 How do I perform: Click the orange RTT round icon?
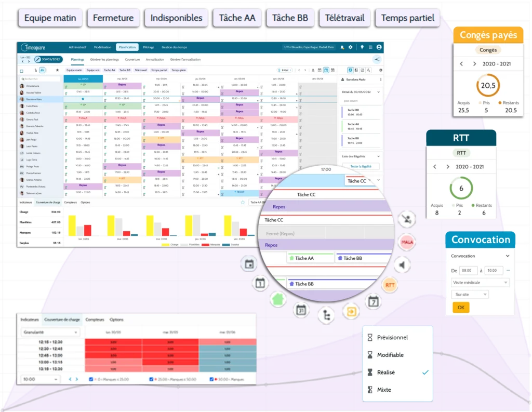click(x=390, y=284)
